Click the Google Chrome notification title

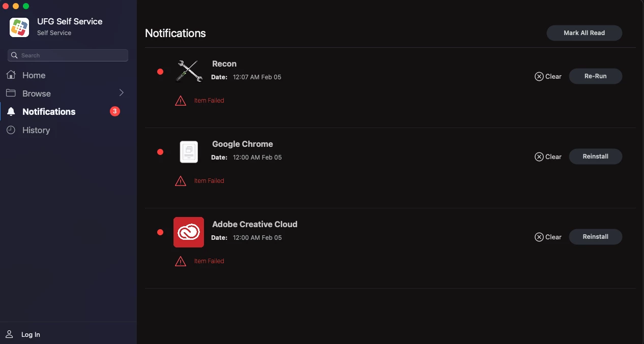pos(243,144)
